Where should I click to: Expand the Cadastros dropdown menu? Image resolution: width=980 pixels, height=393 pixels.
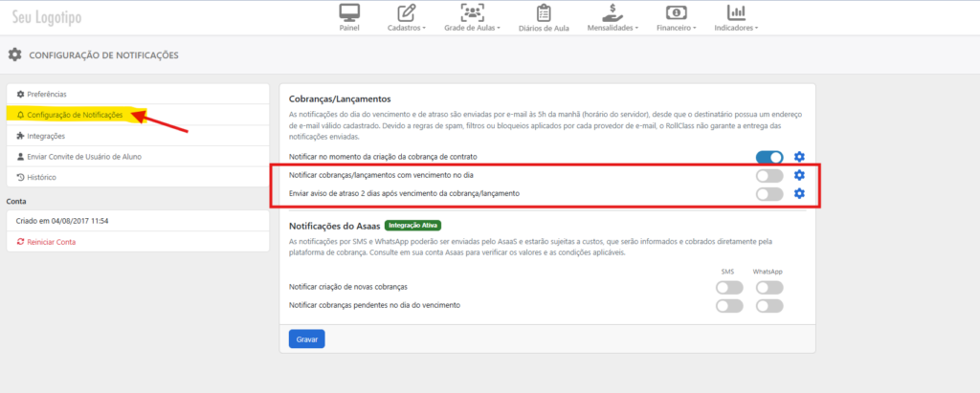[406, 28]
